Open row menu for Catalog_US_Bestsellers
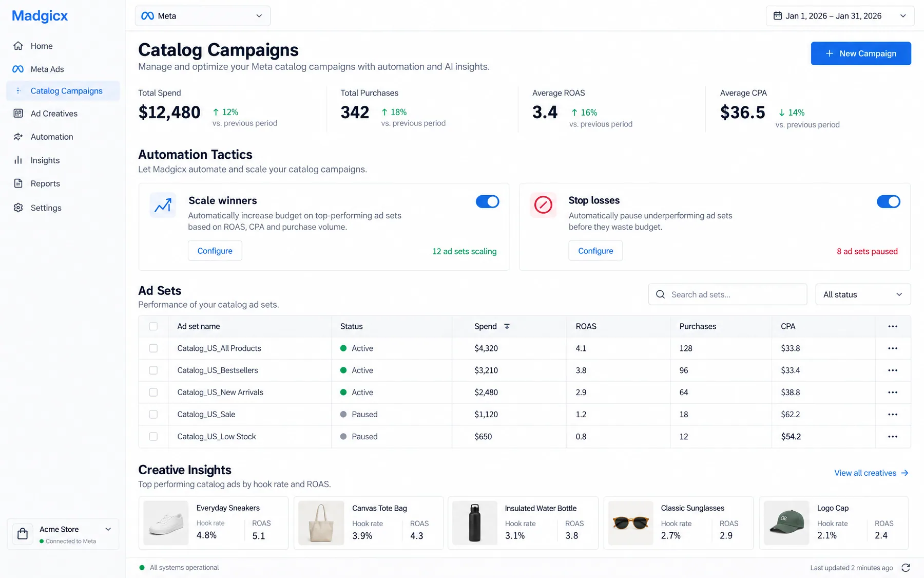924x578 pixels. click(x=893, y=370)
